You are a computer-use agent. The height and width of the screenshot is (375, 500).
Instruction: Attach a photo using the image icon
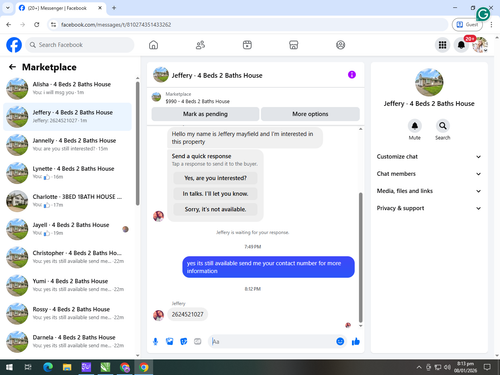point(169,341)
